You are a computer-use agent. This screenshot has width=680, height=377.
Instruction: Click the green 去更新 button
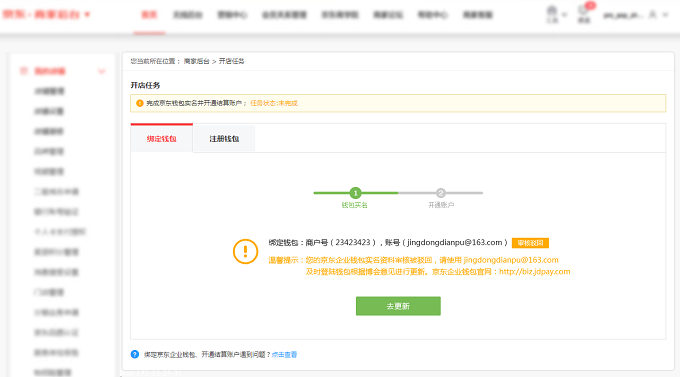pyautogui.click(x=398, y=306)
